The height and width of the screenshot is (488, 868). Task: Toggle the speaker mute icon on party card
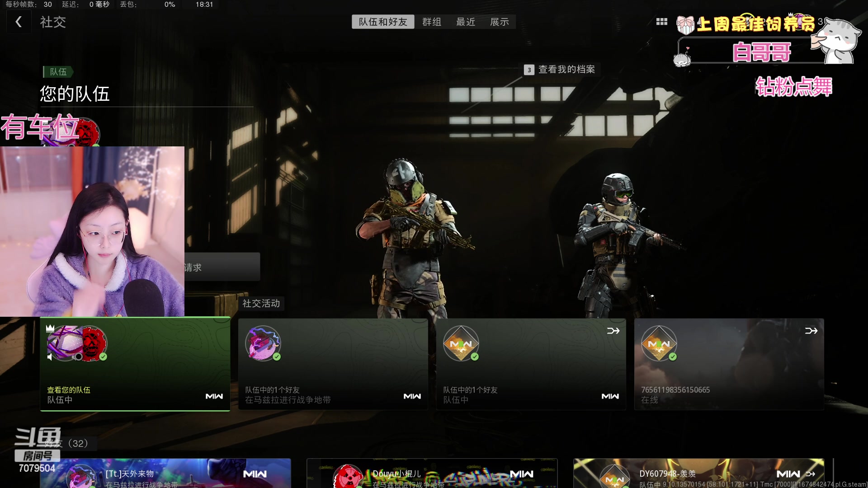(50, 357)
